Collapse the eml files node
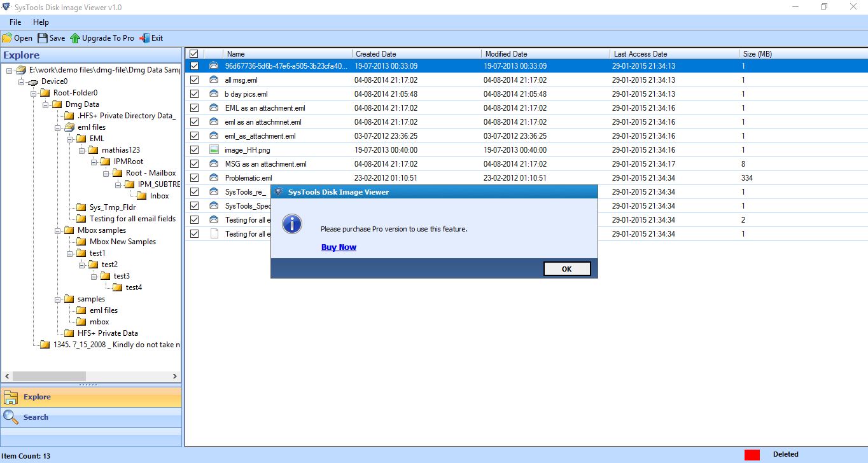Image resolution: width=868 pixels, height=463 pixels. coord(57,127)
